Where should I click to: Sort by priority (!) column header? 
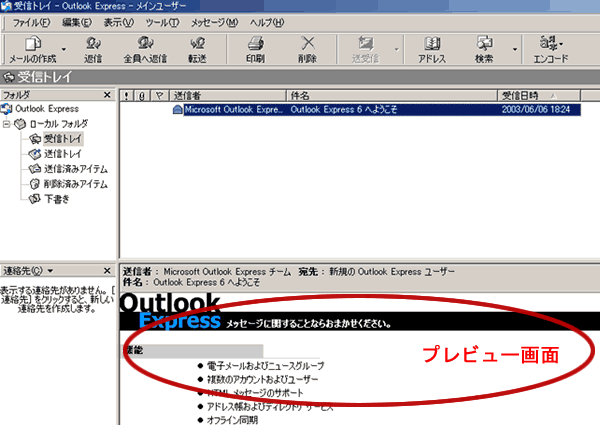(126, 96)
